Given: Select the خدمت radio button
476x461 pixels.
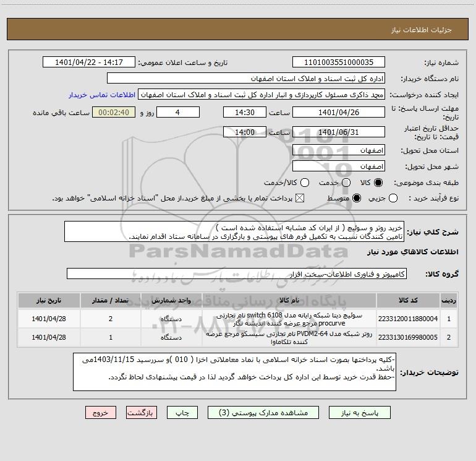Looking at the screenshot, I should click(x=346, y=183).
